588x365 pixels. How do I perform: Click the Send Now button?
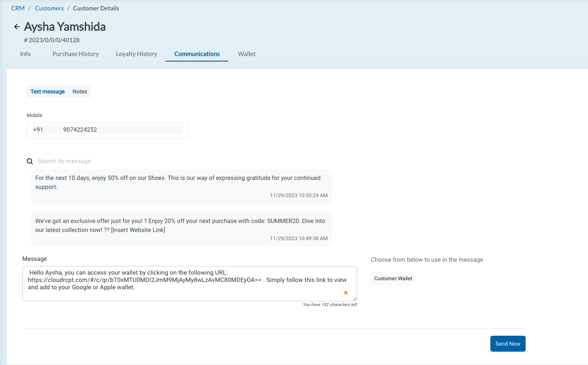click(508, 343)
